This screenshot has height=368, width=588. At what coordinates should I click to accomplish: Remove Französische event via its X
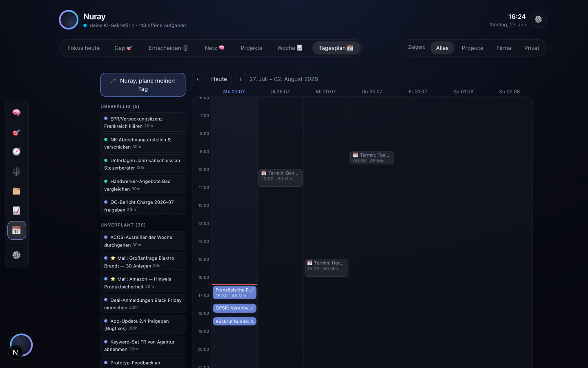[252, 290]
